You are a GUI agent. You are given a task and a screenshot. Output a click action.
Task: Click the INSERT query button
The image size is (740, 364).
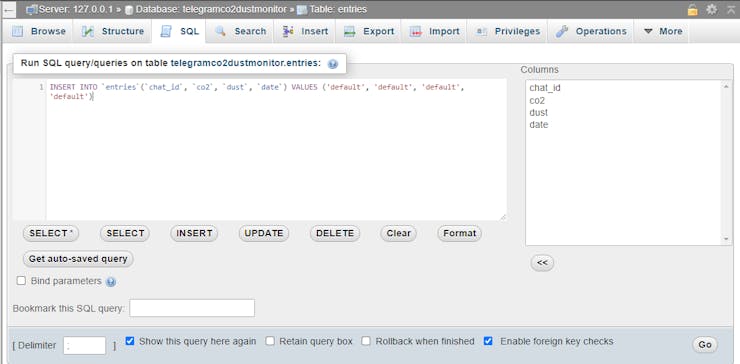point(194,233)
